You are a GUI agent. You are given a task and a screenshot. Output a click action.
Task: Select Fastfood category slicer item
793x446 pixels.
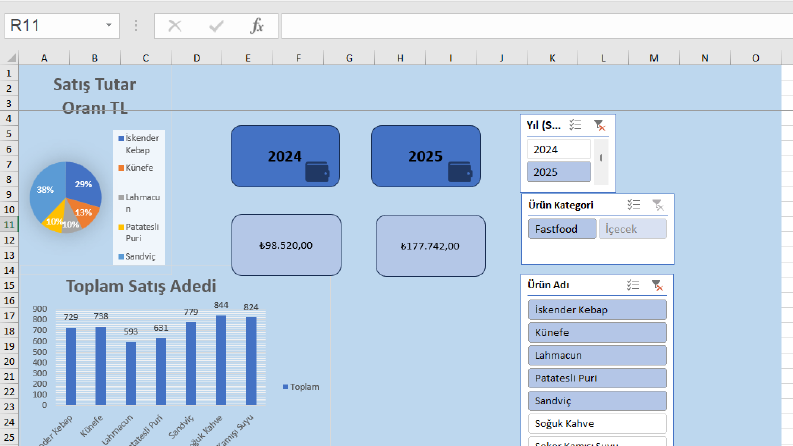click(x=562, y=229)
